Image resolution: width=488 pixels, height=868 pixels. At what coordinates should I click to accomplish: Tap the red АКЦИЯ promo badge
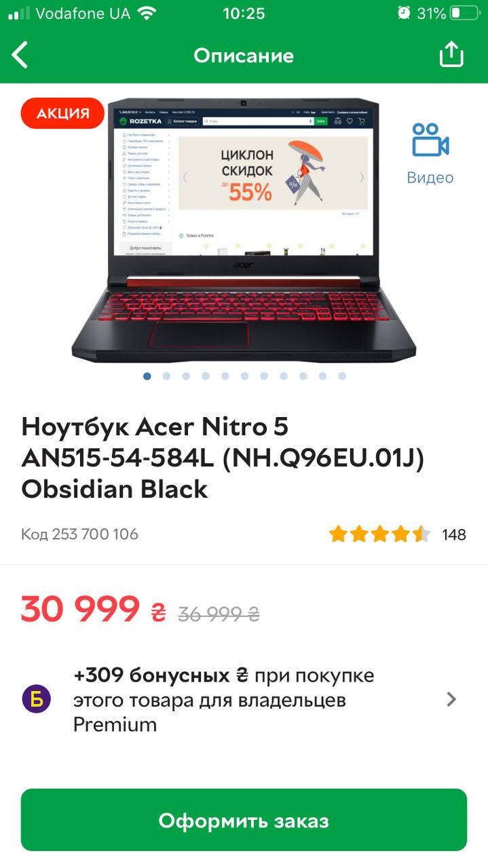point(62,113)
